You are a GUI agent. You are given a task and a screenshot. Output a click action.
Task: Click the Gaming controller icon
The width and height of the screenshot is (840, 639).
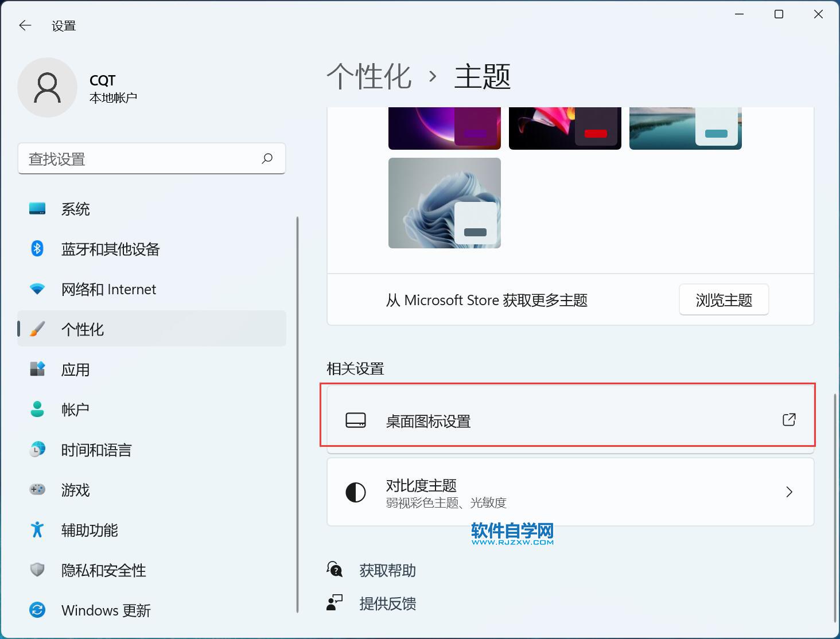pyautogui.click(x=37, y=490)
